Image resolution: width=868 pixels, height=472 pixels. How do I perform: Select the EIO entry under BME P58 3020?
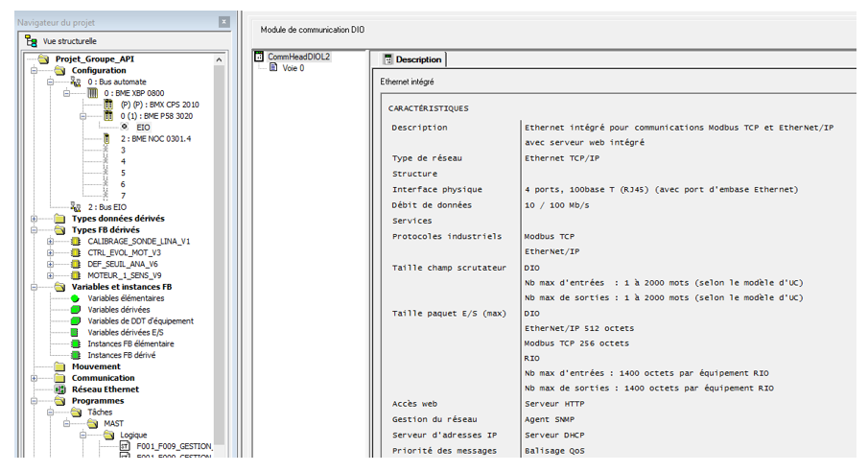[x=143, y=127]
